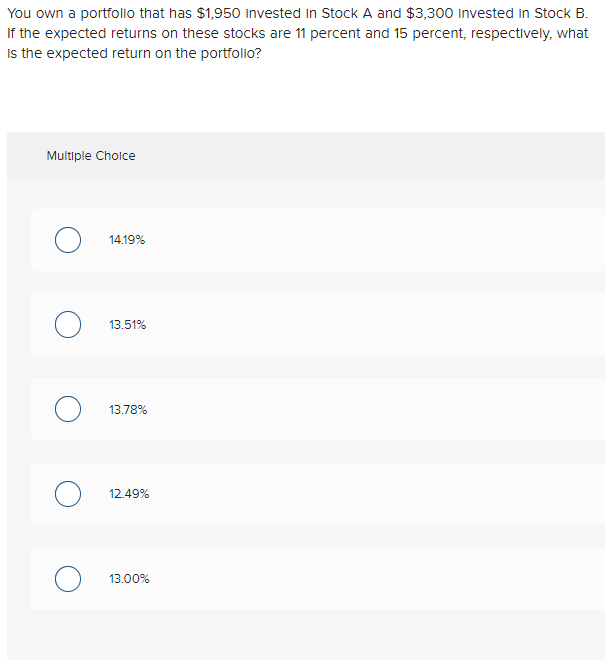Choose the 13.51% radio button
Viewport: 605px width, 660px height.
pyautogui.click(x=68, y=325)
